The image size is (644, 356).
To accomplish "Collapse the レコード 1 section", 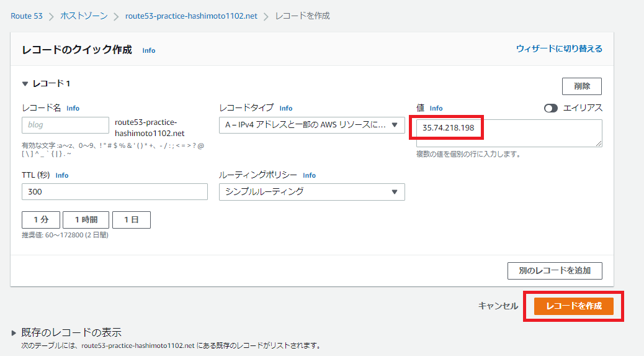I will pyautogui.click(x=25, y=83).
